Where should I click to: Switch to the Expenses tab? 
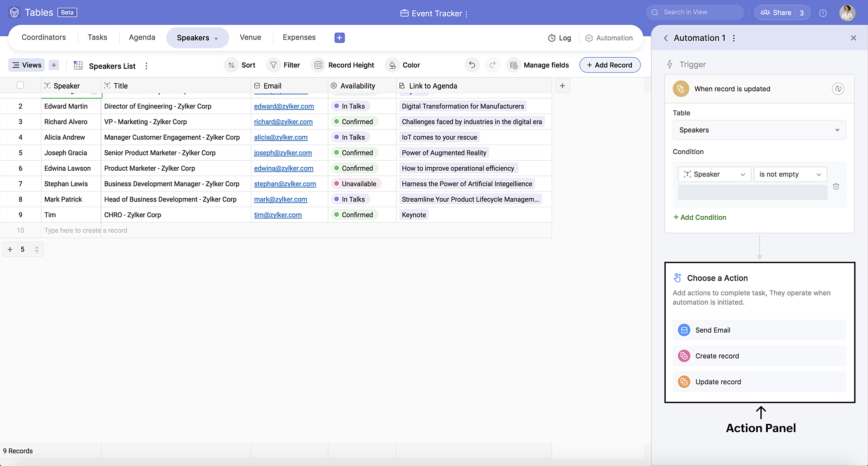[x=299, y=37]
